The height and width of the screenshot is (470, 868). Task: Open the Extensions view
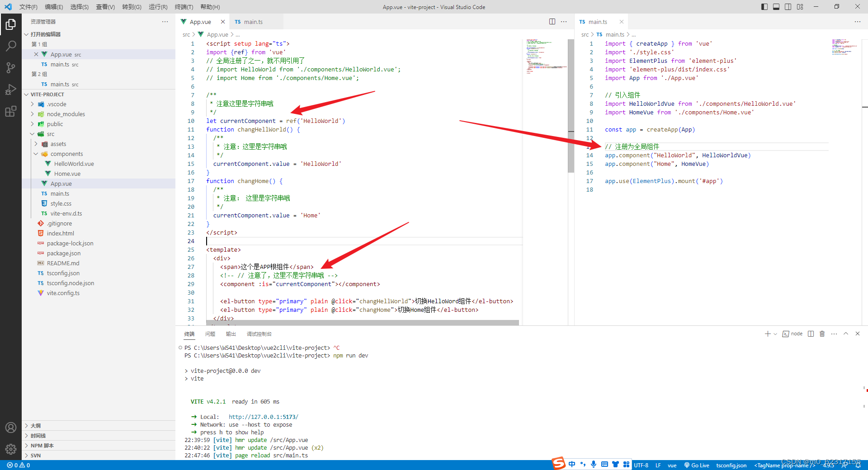tap(10, 111)
